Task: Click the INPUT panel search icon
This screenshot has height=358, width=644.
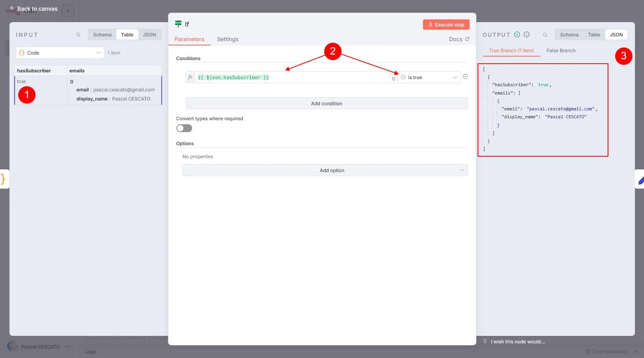Action: 78,35
